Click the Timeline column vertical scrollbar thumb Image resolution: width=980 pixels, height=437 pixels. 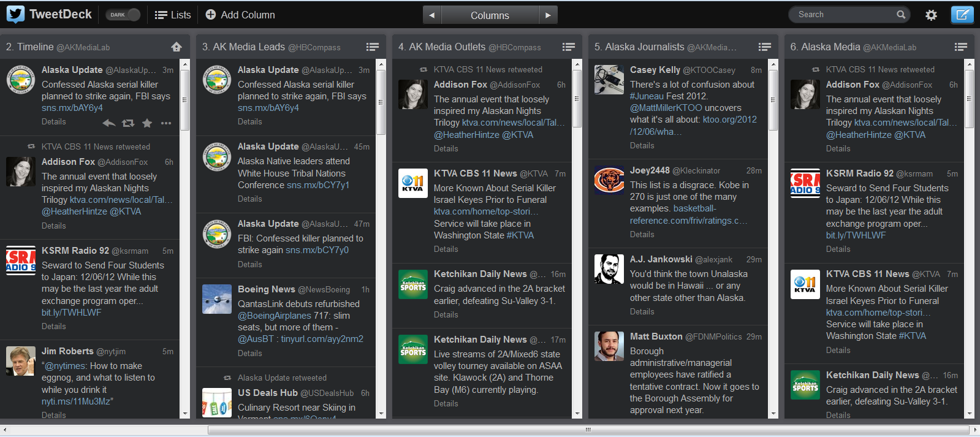(185, 100)
